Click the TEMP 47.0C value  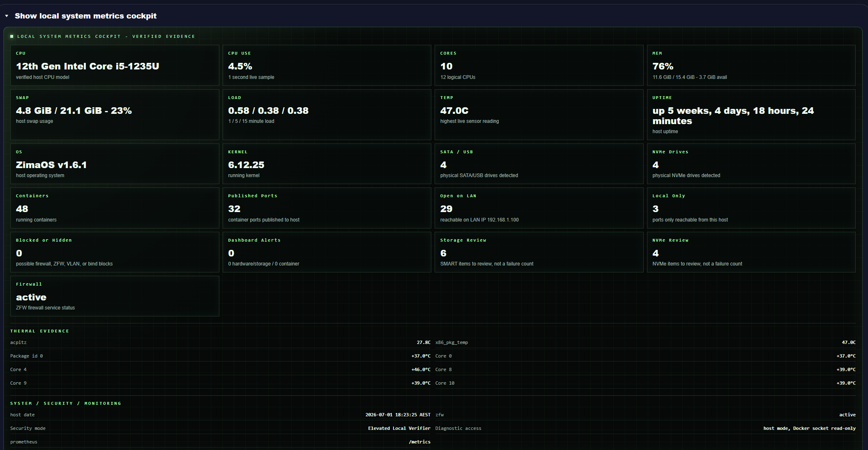pos(454,111)
